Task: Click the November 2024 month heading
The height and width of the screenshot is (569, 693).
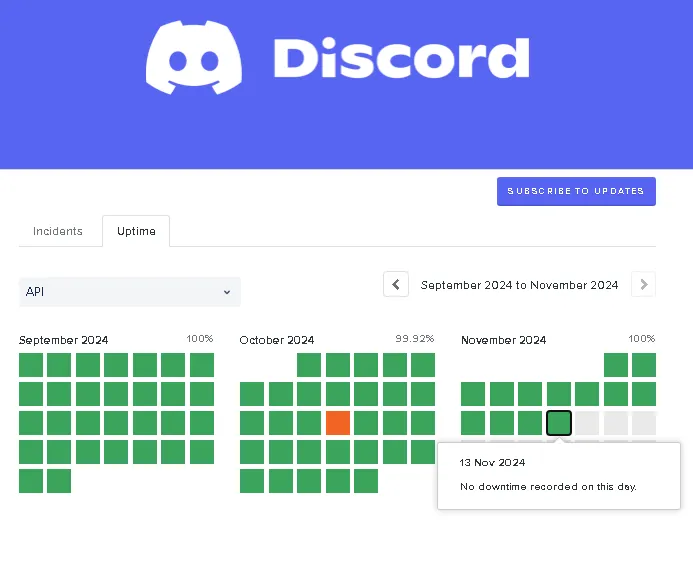Action: (503, 340)
